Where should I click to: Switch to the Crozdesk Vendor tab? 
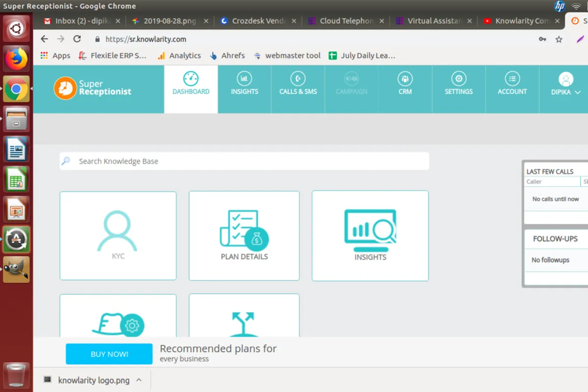tap(259, 21)
